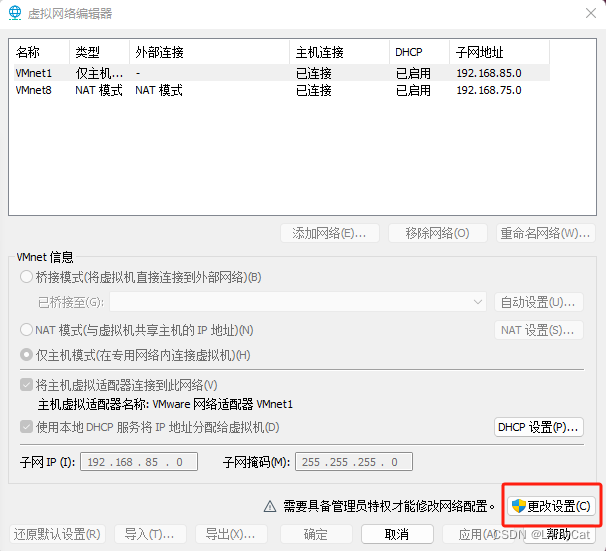
Task: Click the 应用(A) button
Action: click(x=478, y=534)
